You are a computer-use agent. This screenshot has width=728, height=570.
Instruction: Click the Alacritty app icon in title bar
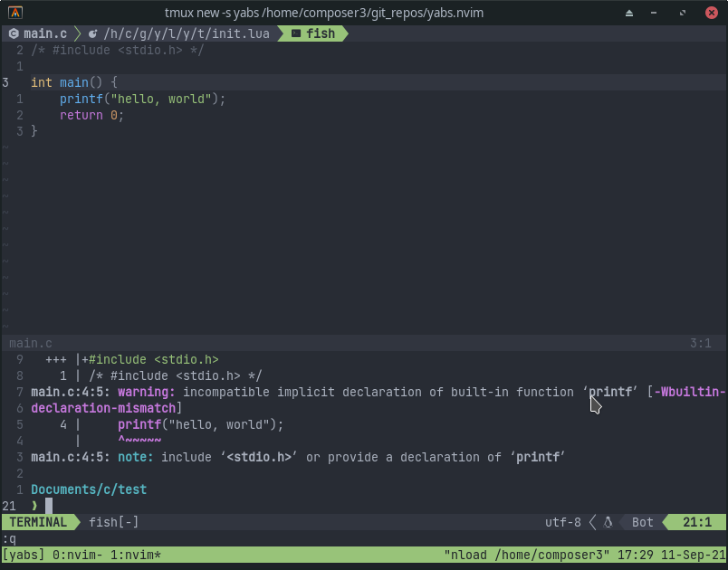(x=15, y=13)
